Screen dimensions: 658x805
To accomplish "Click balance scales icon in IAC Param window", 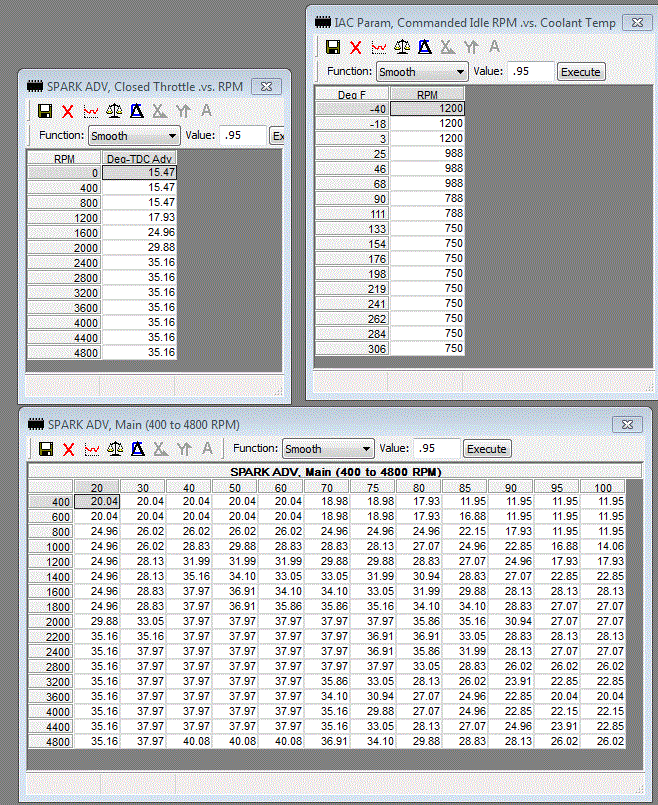I will [x=401, y=47].
